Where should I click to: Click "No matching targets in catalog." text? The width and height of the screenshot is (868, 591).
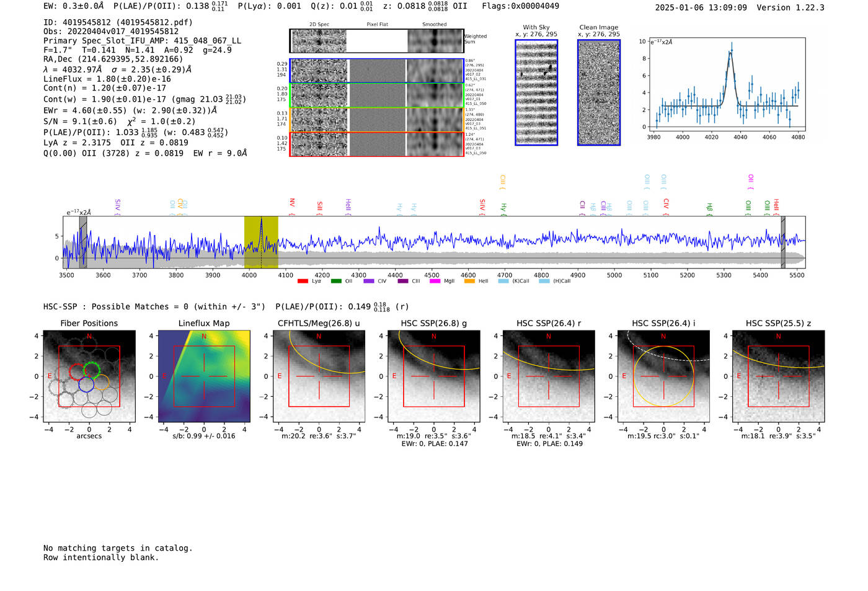(118, 548)
